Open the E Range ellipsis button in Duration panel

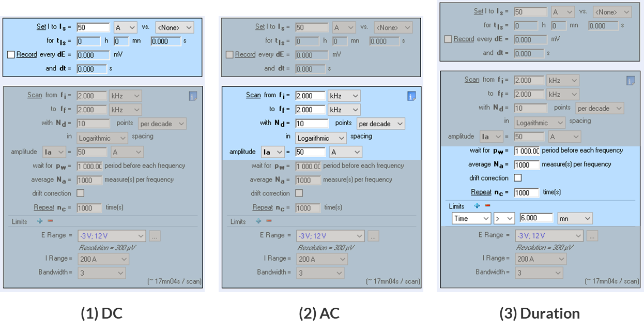coord(592,235)
